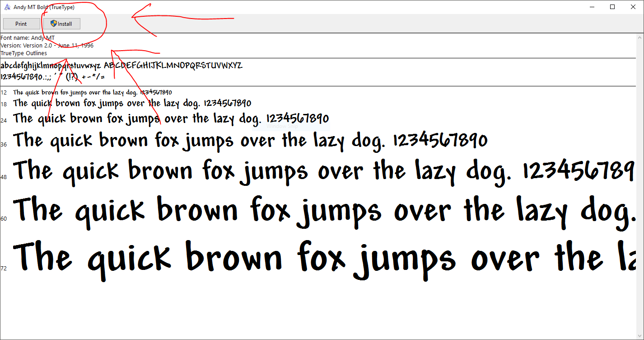The height and width of the screenshot is (340, 644).
Task: Click the size label 72
Action: pos(4,269)
